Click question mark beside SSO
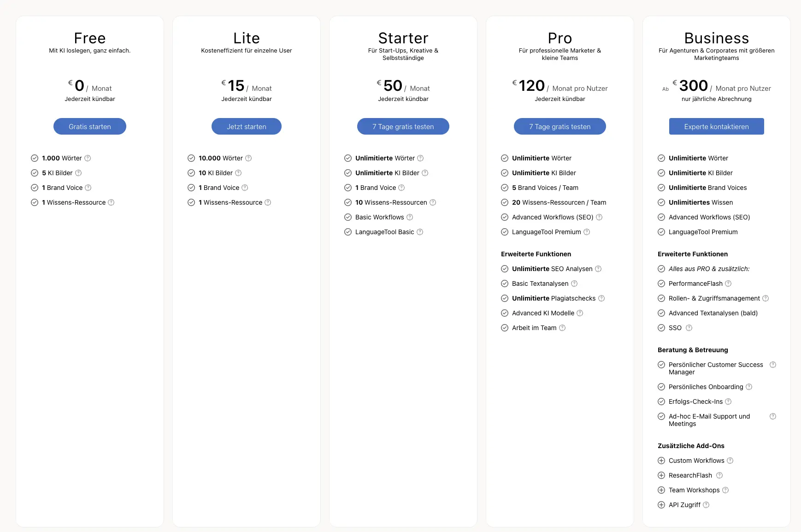The image size is (801, 532). pos(689,328)
